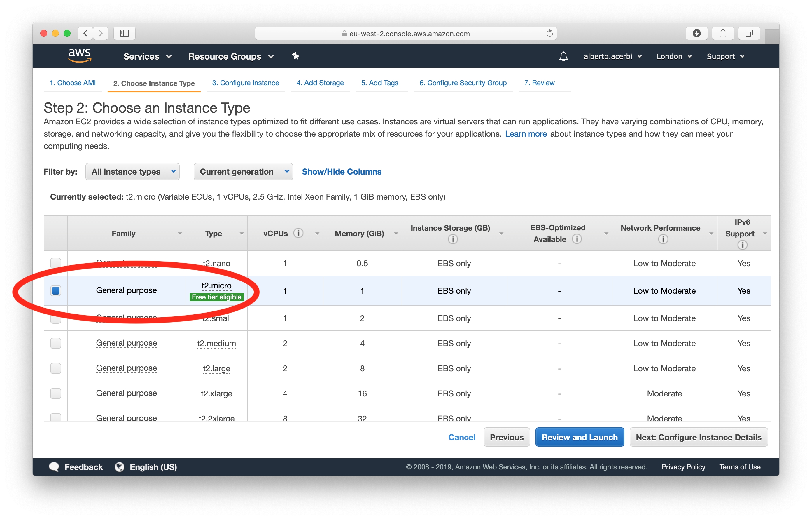812x519 pixels.
Task: Follow the Learn more link
Action: pos(526,134)
